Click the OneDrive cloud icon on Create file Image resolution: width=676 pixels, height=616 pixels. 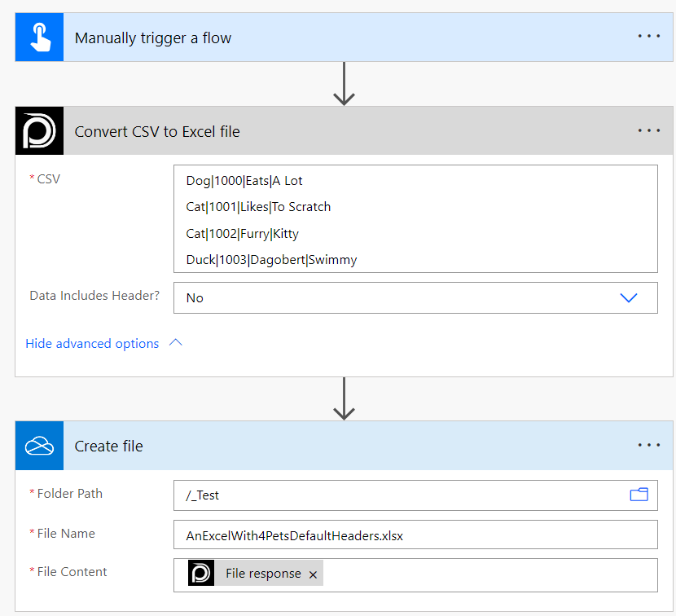[x=39, y=446]
